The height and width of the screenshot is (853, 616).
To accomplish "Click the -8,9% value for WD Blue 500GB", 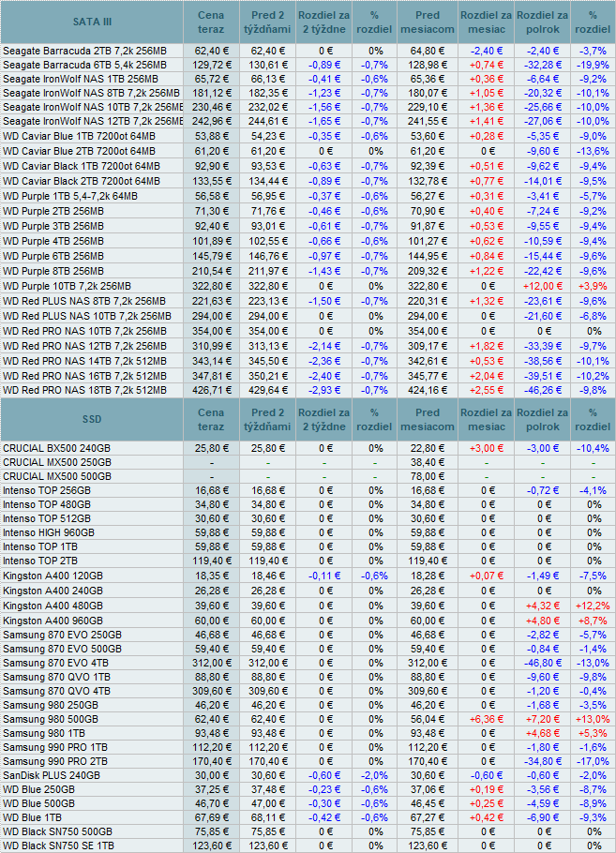I will click(x=593, y=804).
